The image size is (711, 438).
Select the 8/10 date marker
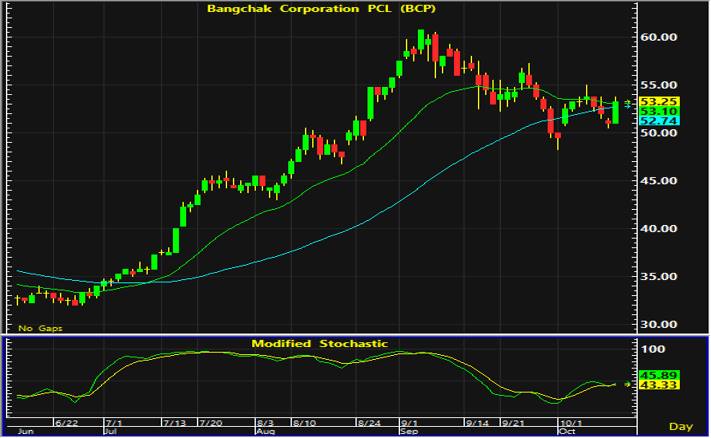click(304, 423)
